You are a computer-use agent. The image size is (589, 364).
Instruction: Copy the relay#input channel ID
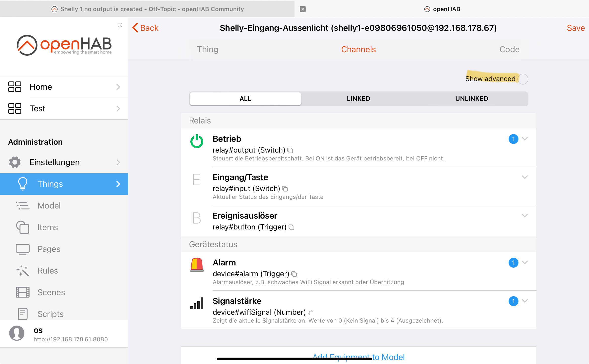285,189
